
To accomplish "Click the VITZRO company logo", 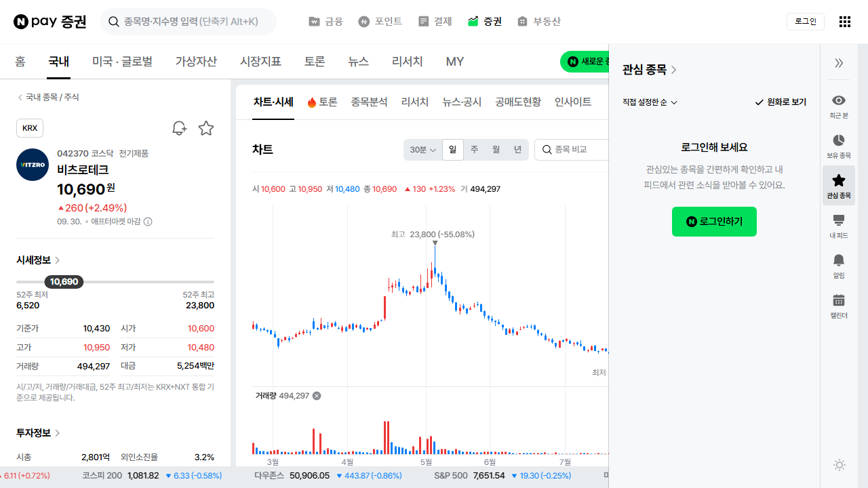I will click(x=33, y=165).
